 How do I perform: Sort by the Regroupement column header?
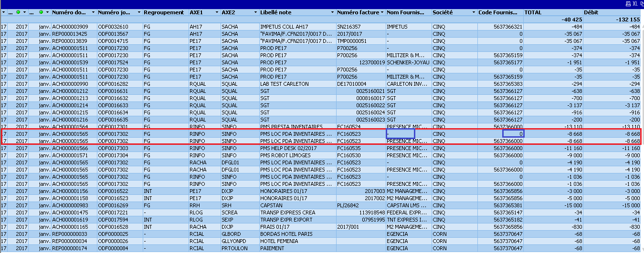[x=165, y=12]
